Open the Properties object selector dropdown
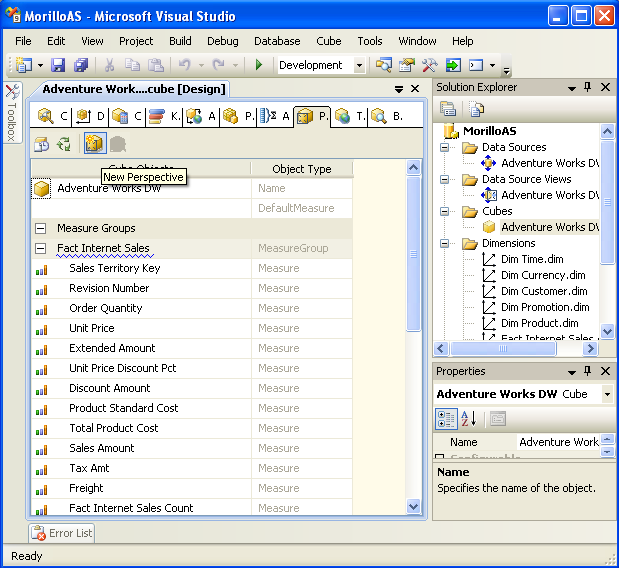Viewport: 619px width, 568px height. (x=607, y=394)
